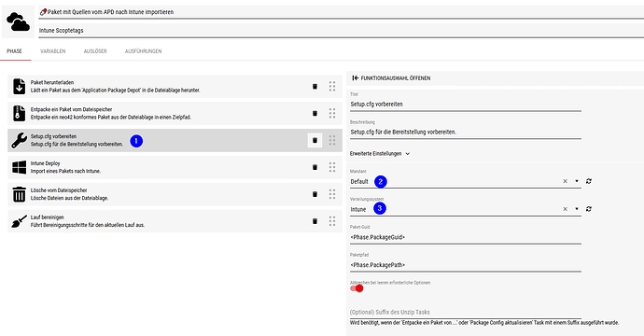Click '(Optional) Suffix des Unzip Tasks' field
The height and width of the screenshot is (336, 644).
click(x=466, y=312)
